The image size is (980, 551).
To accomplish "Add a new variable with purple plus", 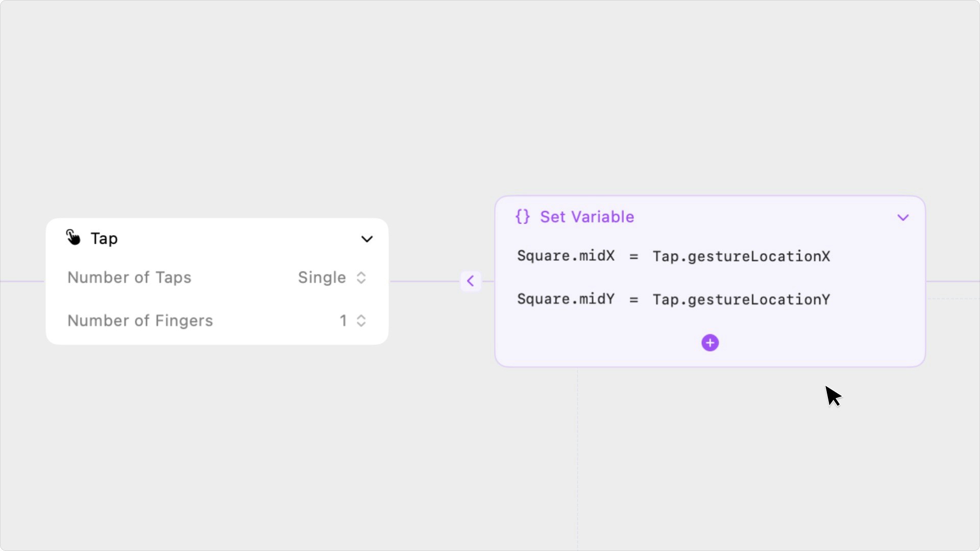I will point(709,343).
